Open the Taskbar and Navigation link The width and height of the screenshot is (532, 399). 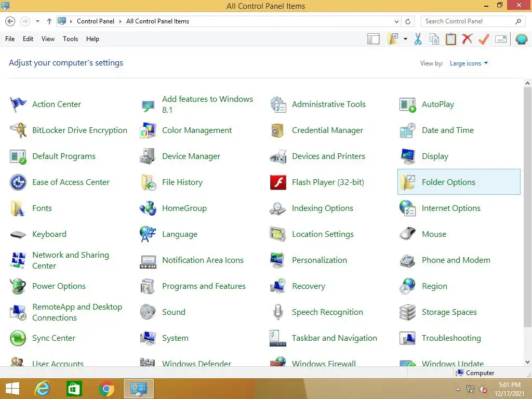334,338
